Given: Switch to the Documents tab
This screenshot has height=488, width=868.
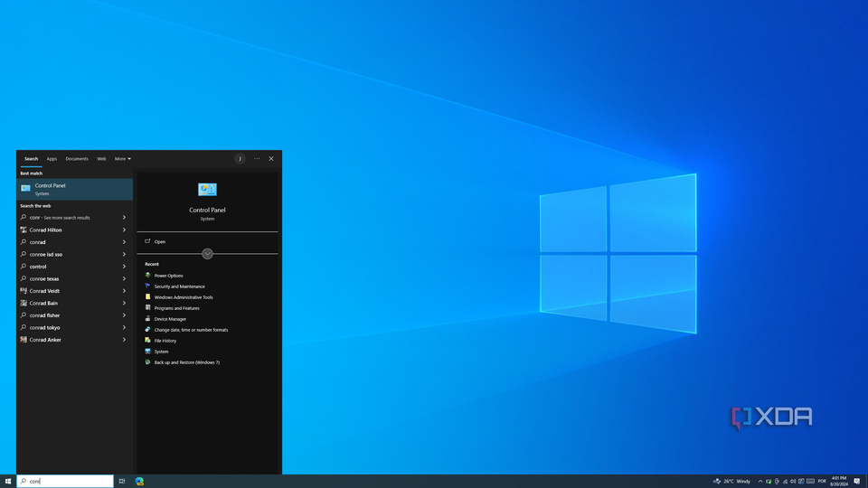Looking at the screenshot, I should [76, 159].
